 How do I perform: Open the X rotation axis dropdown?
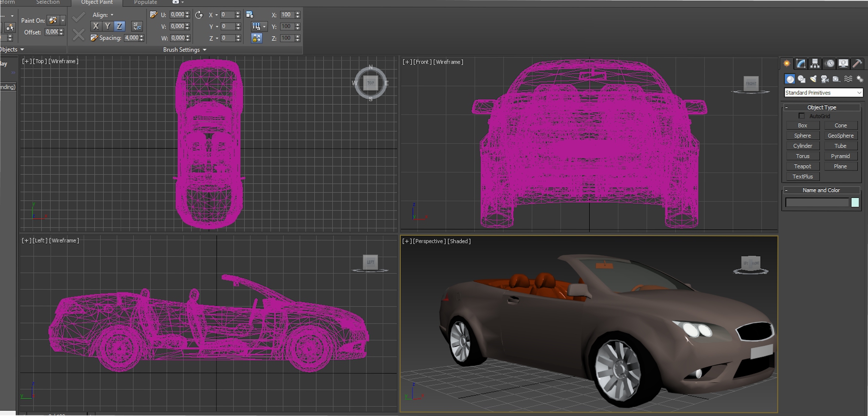pyautogui.click(x=217, y=15)
